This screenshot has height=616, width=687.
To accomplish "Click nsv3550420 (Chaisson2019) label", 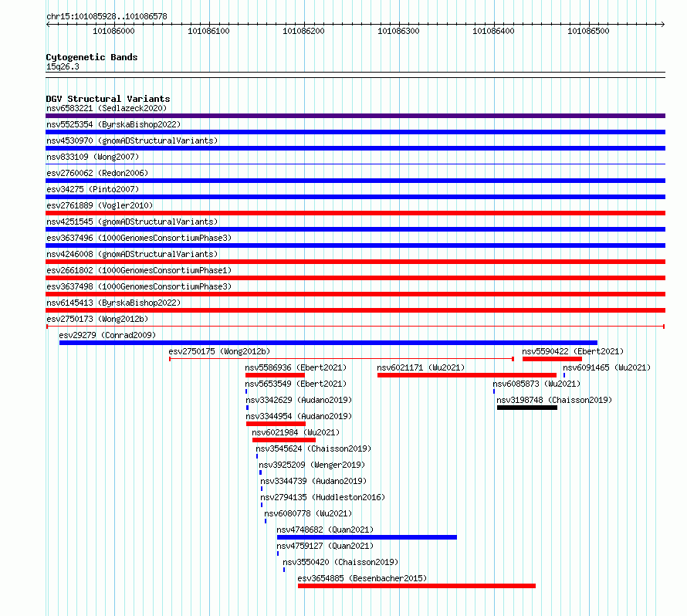I will [340, 562].
